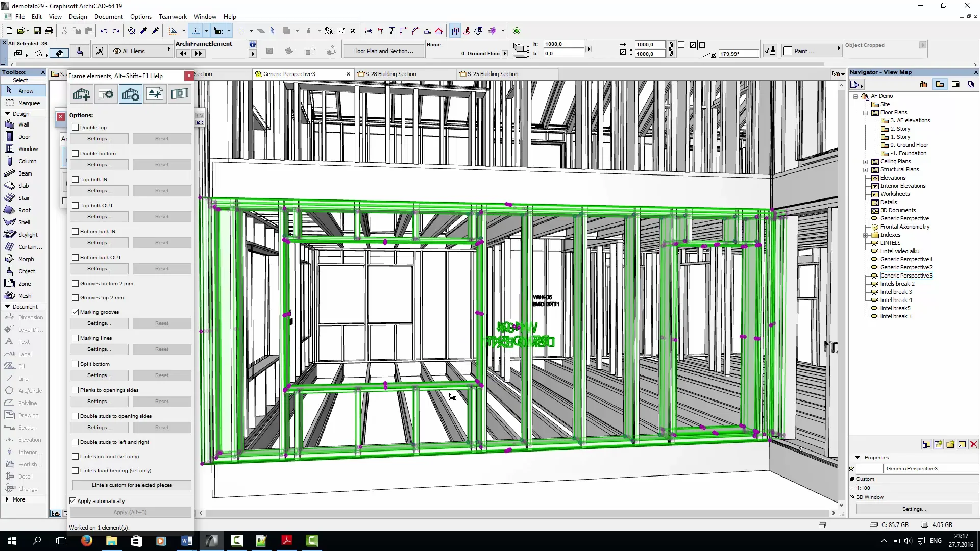Select the Arrow tool in toolbox
This screenshot has width=980, height=551.
pyautogui.click(x=25, y=90)
